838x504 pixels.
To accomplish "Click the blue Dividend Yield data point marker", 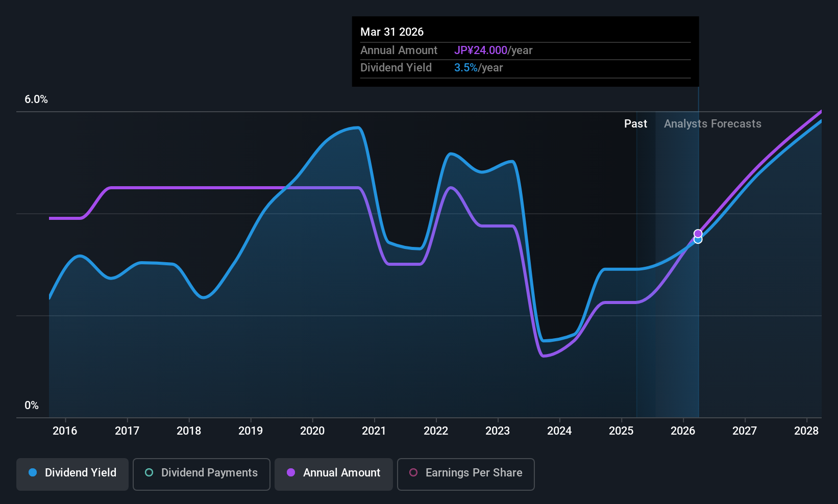I will point(698,240).
